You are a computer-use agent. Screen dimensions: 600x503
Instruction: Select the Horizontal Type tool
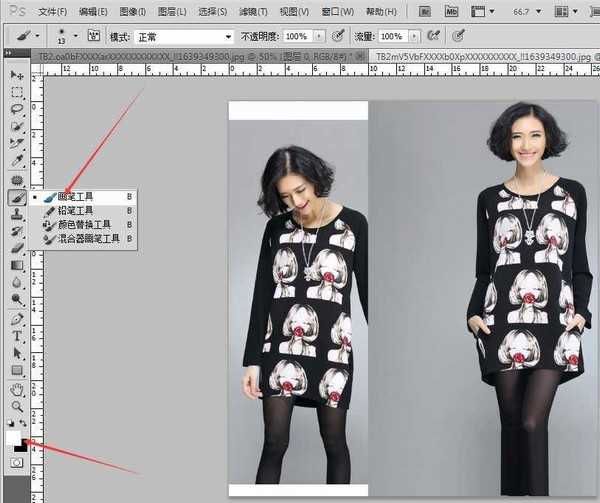point(17,336)
